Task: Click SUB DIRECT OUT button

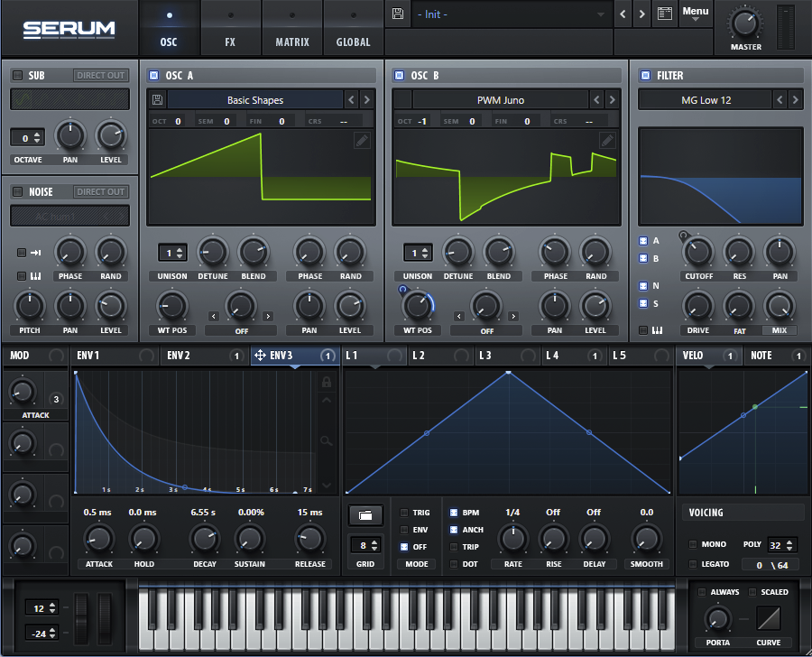Action: [x=100, y=75]
